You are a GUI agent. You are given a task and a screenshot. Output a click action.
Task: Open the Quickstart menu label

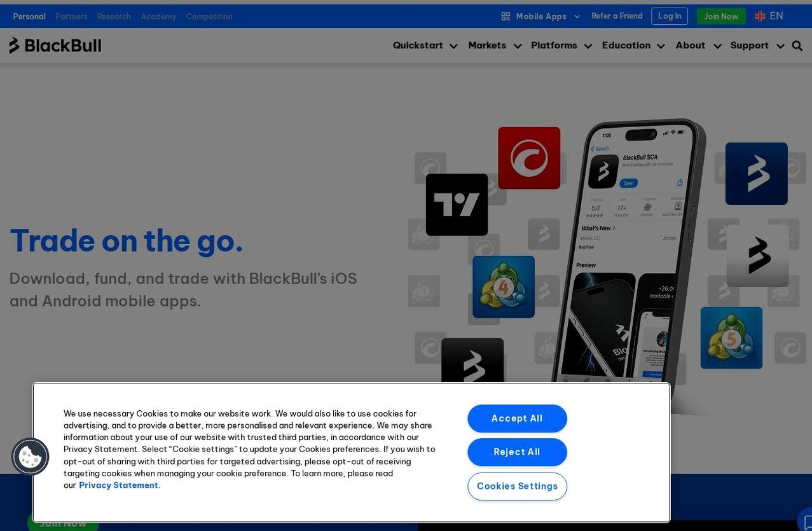pos(418,46)
